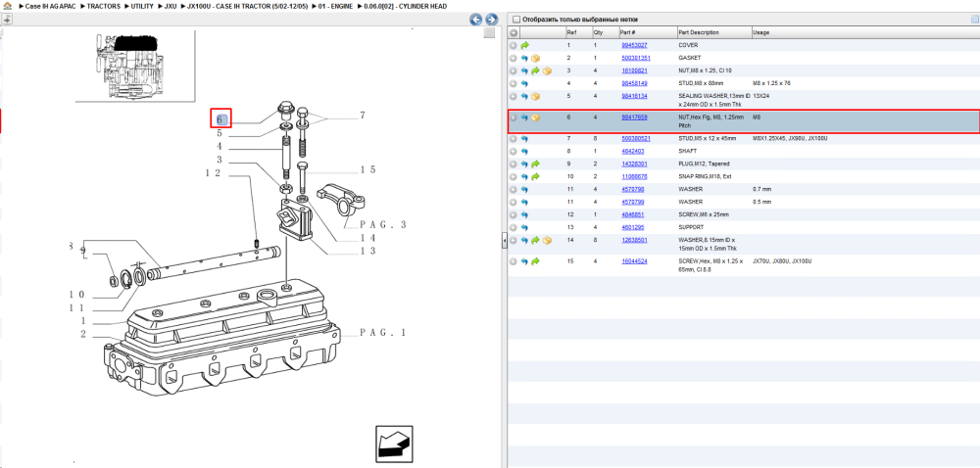Open part number 98417659 link
This screenshot has width=980, height=468.
[634, 117]
